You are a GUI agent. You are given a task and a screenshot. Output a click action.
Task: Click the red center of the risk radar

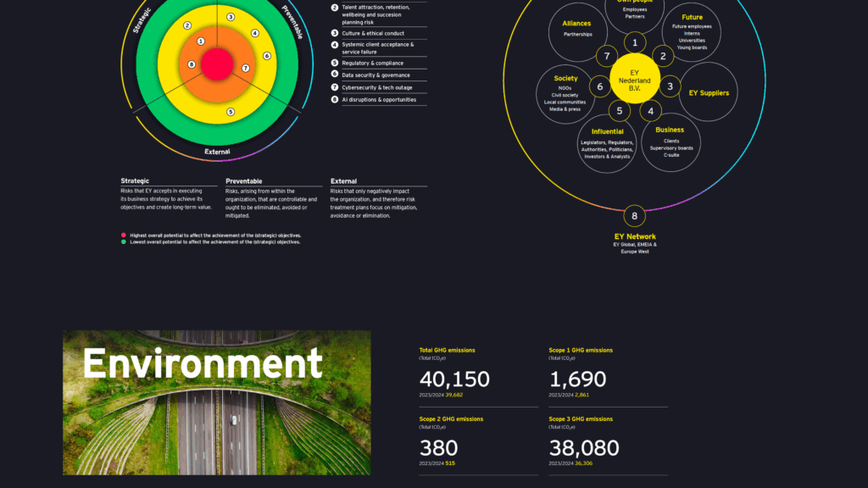coord(217,64)
